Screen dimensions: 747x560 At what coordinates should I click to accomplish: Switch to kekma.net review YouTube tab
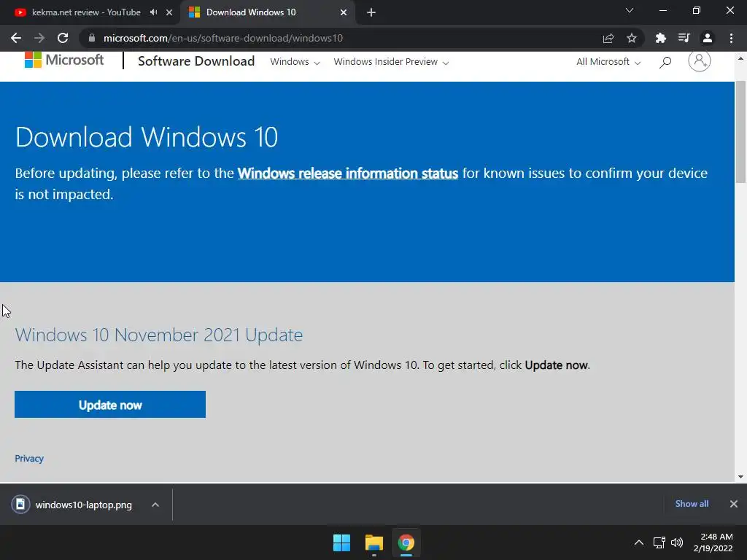tap(86, 12)
